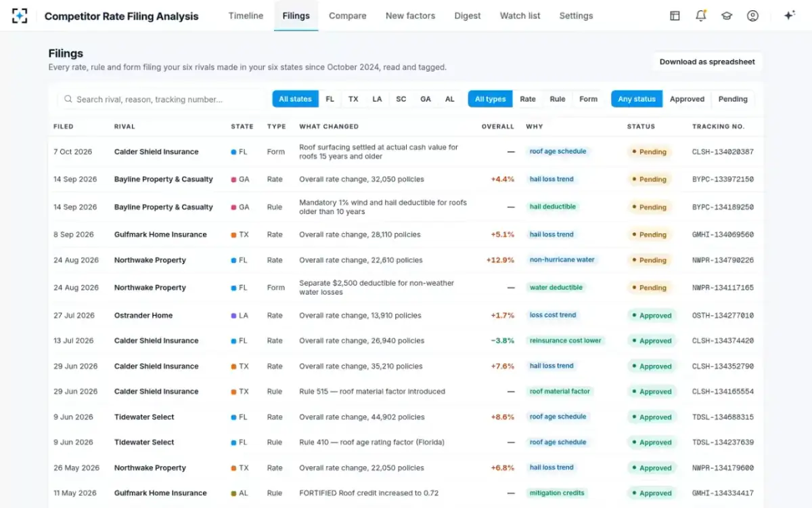Sort by the Status column header
The width and height of the screenshot is (812, 508).
coord(641,127)
